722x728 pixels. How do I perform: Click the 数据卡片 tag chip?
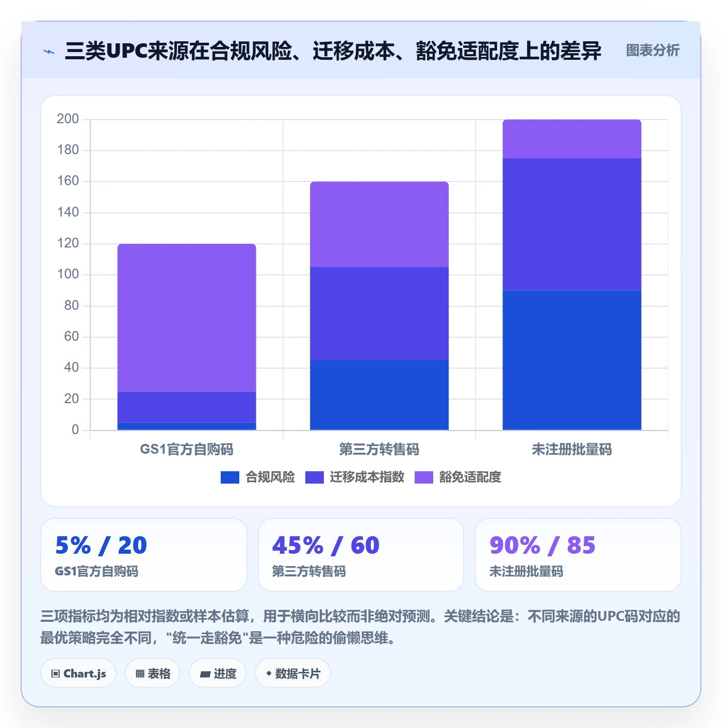[x=292, y=673]
